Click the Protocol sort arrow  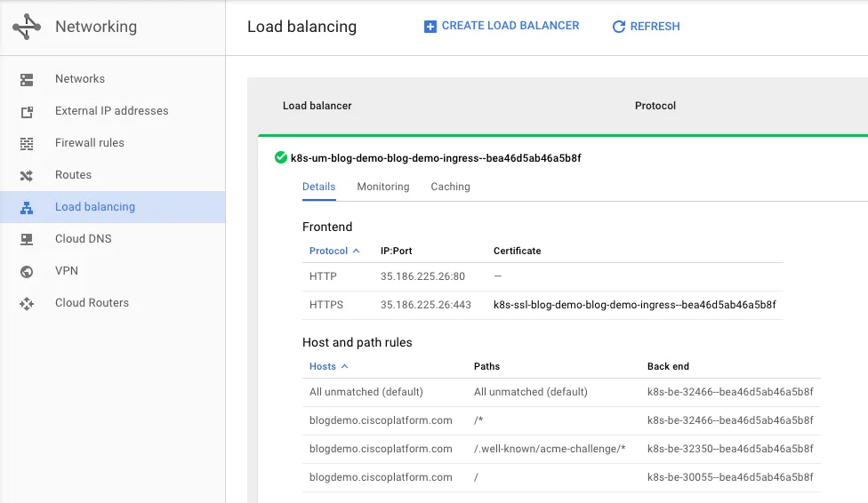tap(356, 251)
